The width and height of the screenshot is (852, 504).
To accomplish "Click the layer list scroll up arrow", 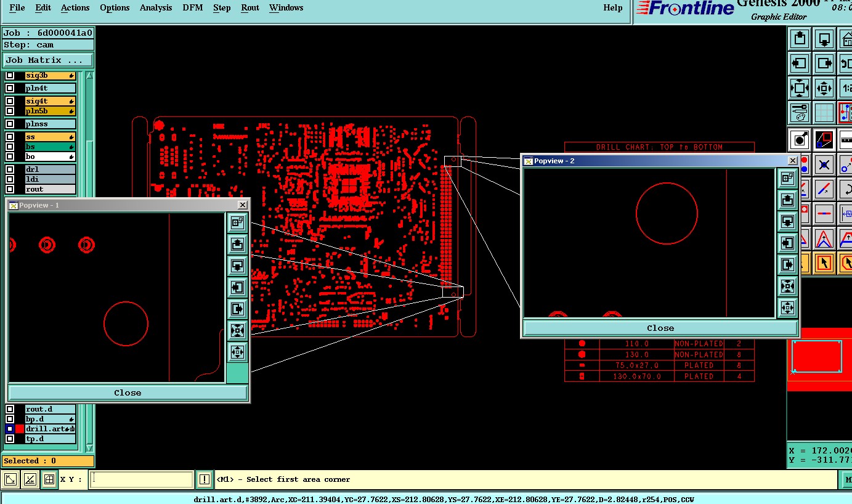I will [x=89, y=76].
